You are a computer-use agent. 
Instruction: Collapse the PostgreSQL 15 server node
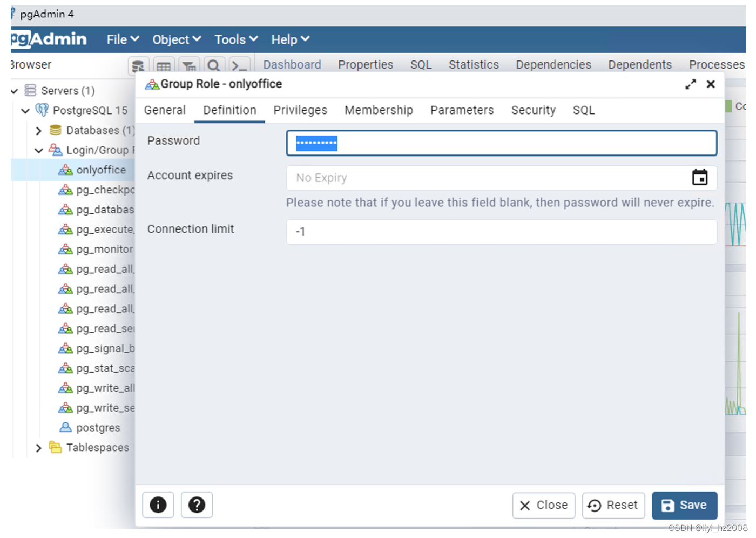pyautogui.click(x=25, y=111)
